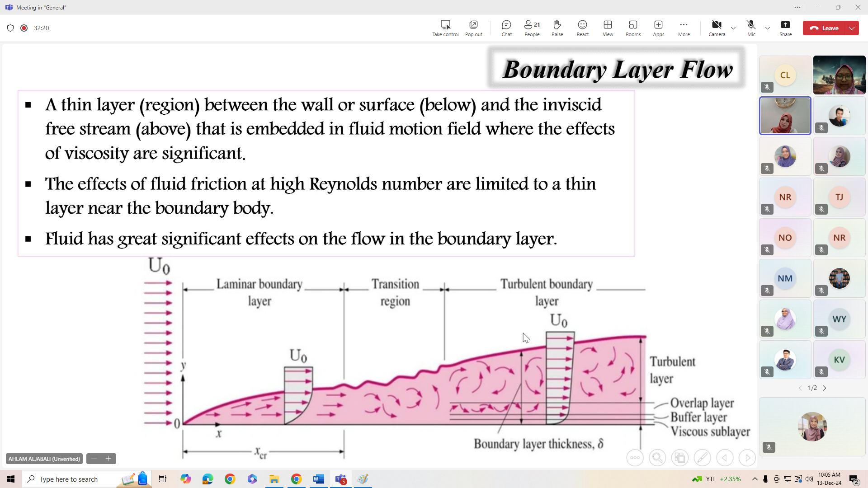
Task: Leave the meeting
Action: [x=824, y=28]
